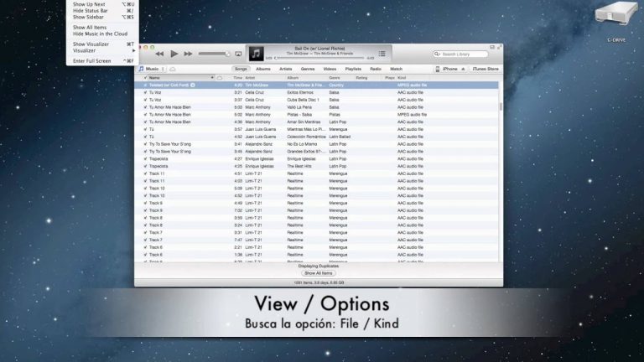Skip ahead with the fast-forward button
644x362 pixels.
(188, 54)
